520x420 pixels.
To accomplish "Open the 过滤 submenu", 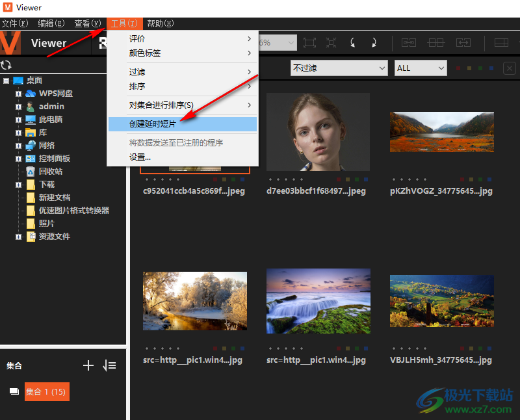I will [183, 72].
